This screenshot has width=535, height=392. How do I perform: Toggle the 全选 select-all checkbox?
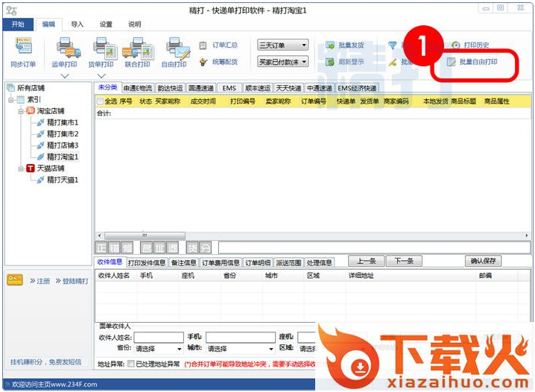pos(100,101)
